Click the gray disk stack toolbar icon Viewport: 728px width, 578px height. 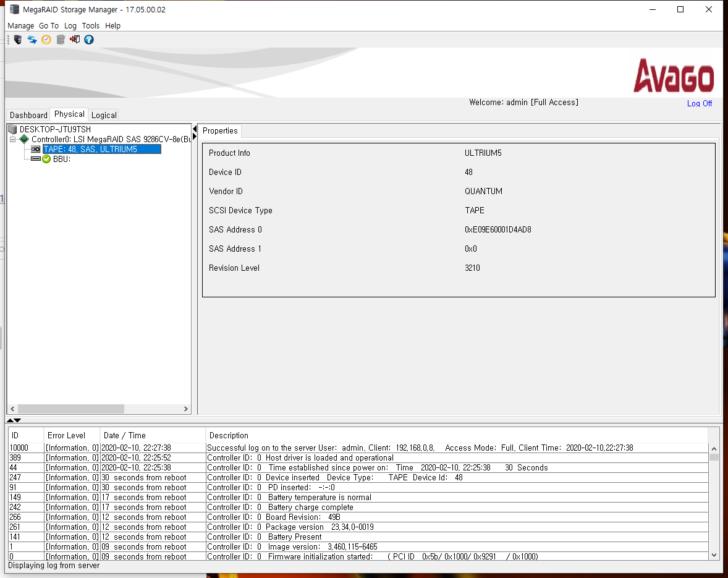pos(61,40)
